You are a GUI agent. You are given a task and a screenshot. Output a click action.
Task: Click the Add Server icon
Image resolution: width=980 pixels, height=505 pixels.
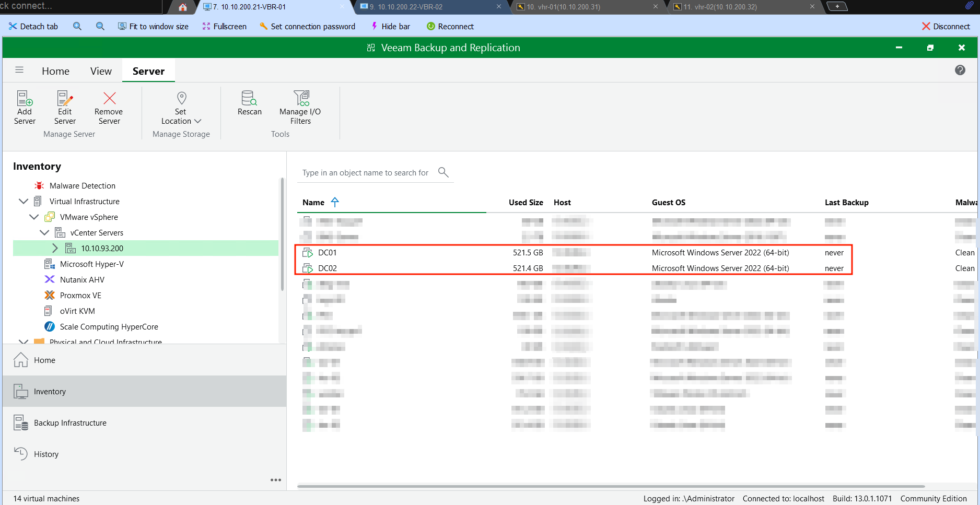[25, 98]
